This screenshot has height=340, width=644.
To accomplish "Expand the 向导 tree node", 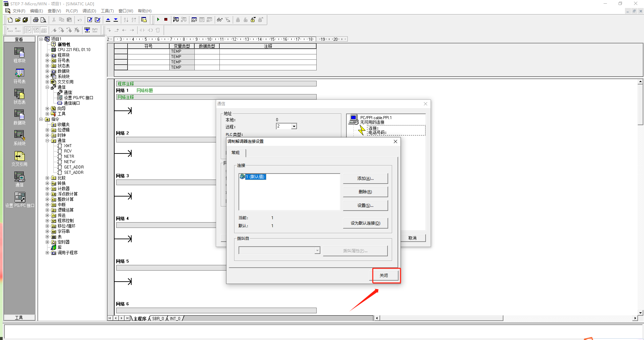I will (47, 108).
